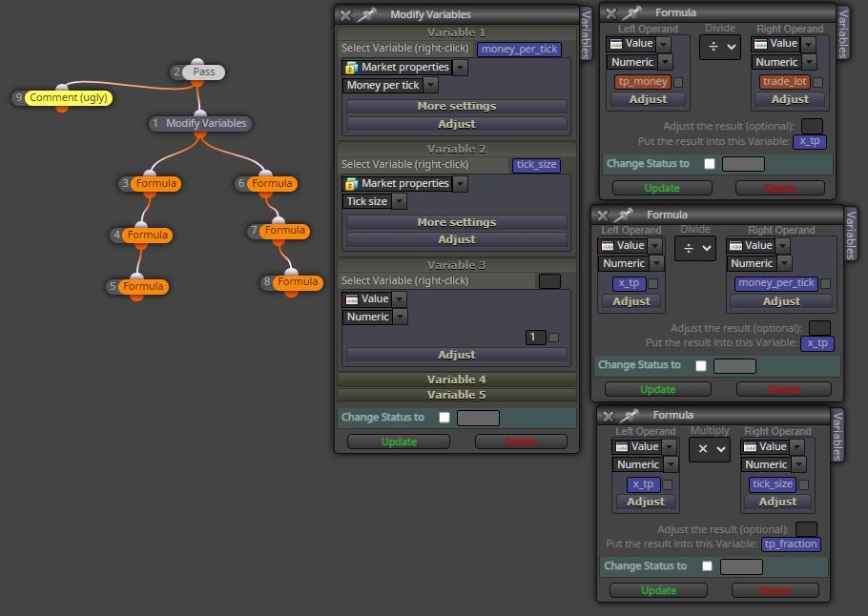Open Variables side tab of top Formula
This screenshot has height=616, width=868.
843,33
